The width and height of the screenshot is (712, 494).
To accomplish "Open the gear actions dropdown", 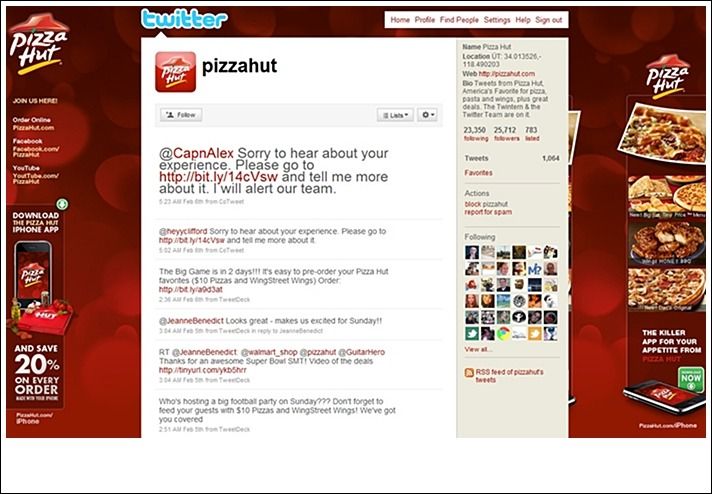I will [x=427, y=115].
